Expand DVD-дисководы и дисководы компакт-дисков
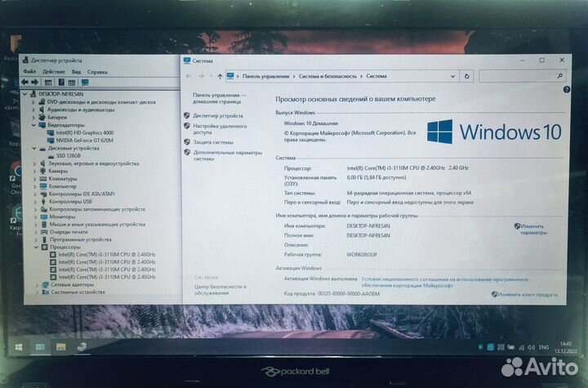 pyautogui.click(x=33, y=102)
